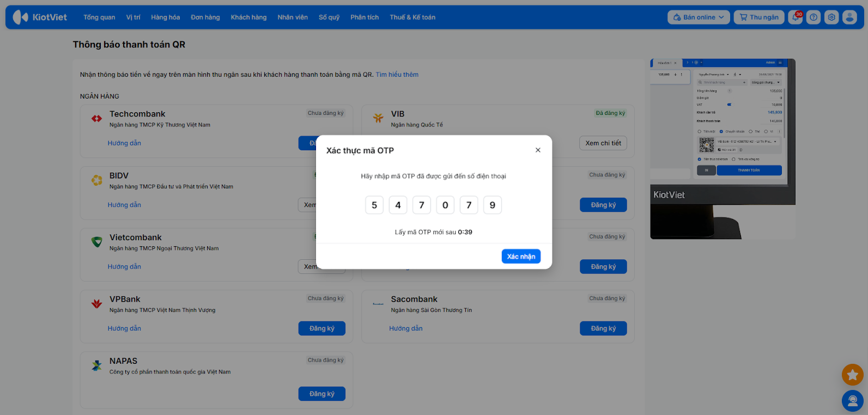
Task: Click Xem chi tiết for VIB
Action: (603, 143)
